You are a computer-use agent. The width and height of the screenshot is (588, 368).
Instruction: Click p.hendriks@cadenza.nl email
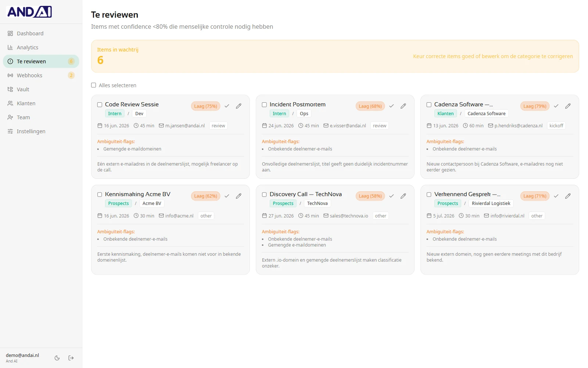519,126
